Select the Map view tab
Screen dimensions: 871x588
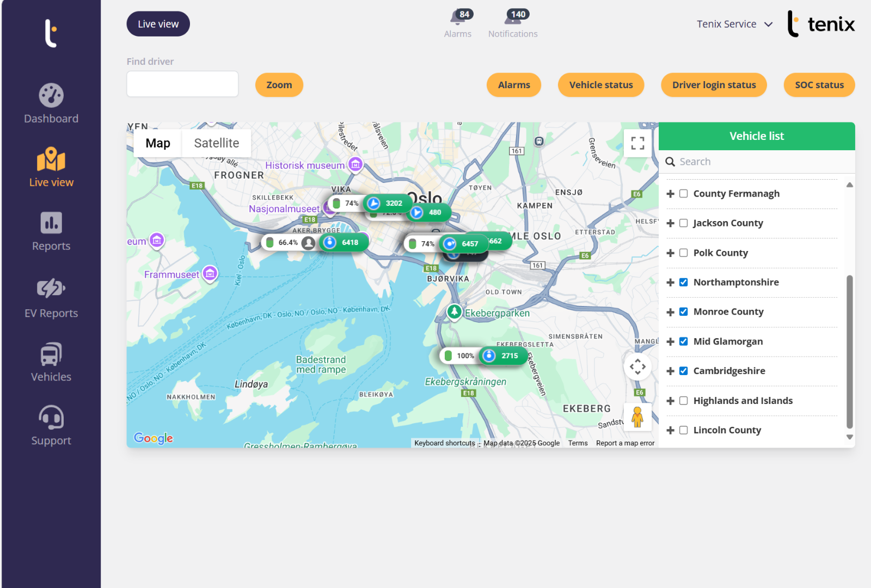pyautogui.click(x=158, y=143)
